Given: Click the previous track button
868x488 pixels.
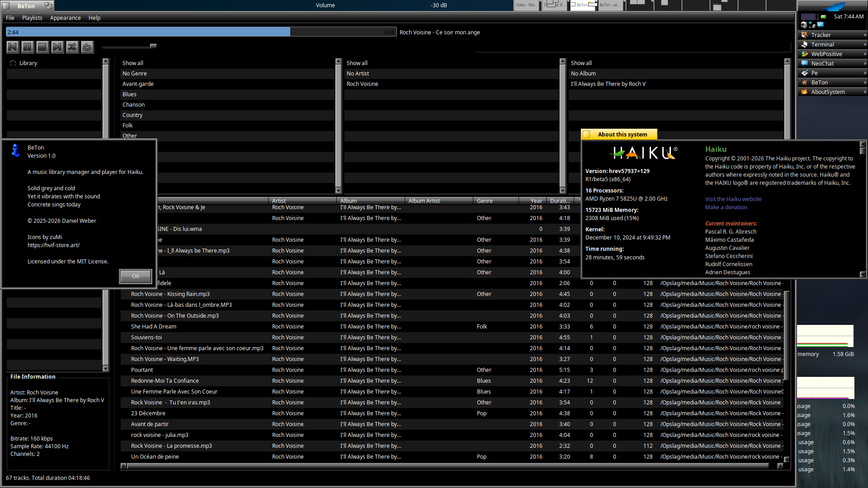Looking at the screenshot, I should coord(13,47).
